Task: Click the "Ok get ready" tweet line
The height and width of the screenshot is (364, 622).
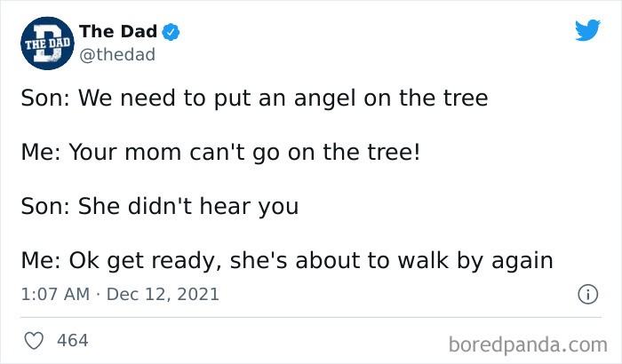Action: click(x=287, y=262)
